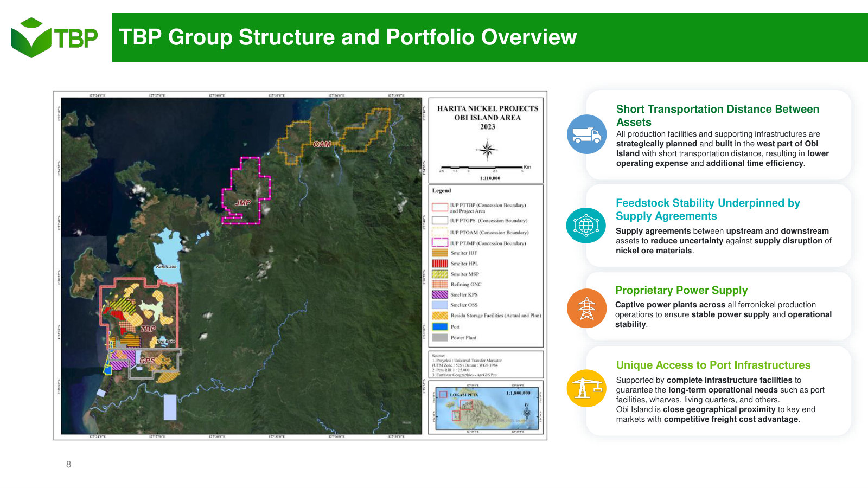
Task: Click the text 'lower operating expense'
Action: click(x=723, y=158)
